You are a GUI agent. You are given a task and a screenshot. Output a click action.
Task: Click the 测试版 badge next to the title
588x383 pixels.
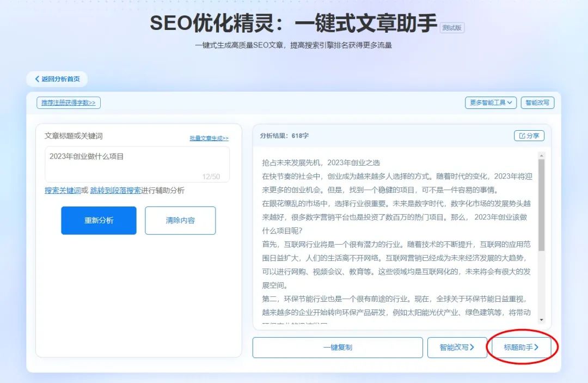[x=453, y=28]
